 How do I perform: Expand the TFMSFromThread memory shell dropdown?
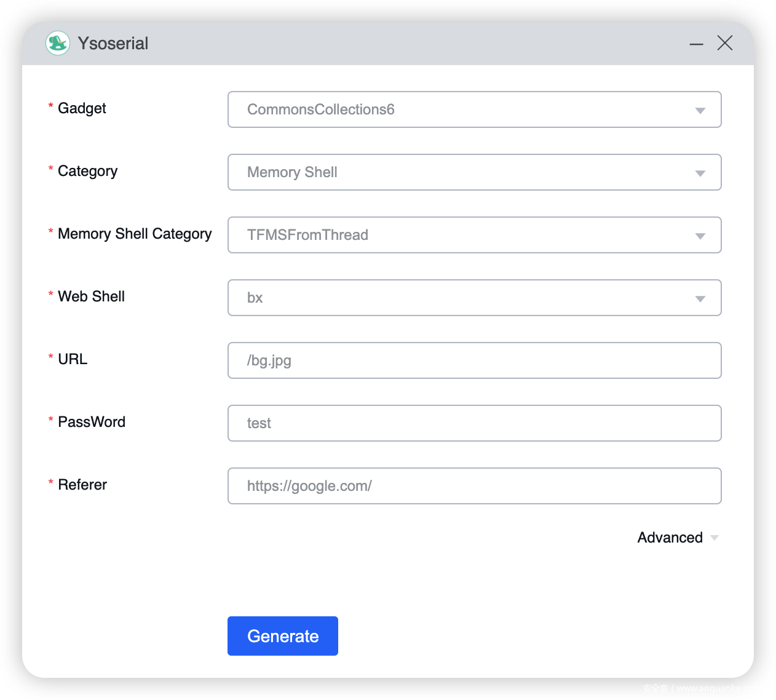point(474,235)
